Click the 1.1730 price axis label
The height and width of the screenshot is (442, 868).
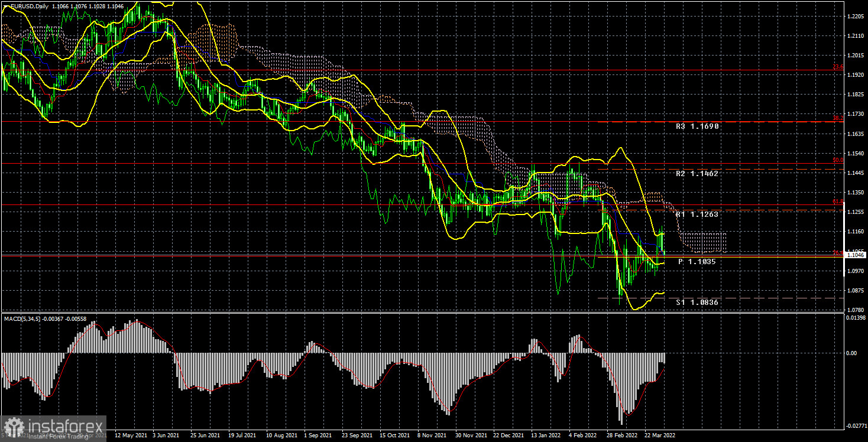tap(855, 114)
